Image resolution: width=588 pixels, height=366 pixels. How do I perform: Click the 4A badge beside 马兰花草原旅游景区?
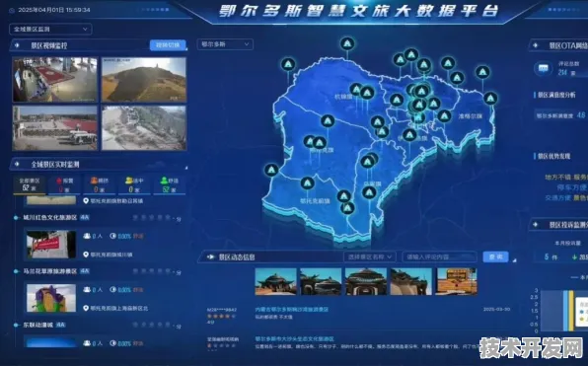pyautogui.click(x=85, y=271)
